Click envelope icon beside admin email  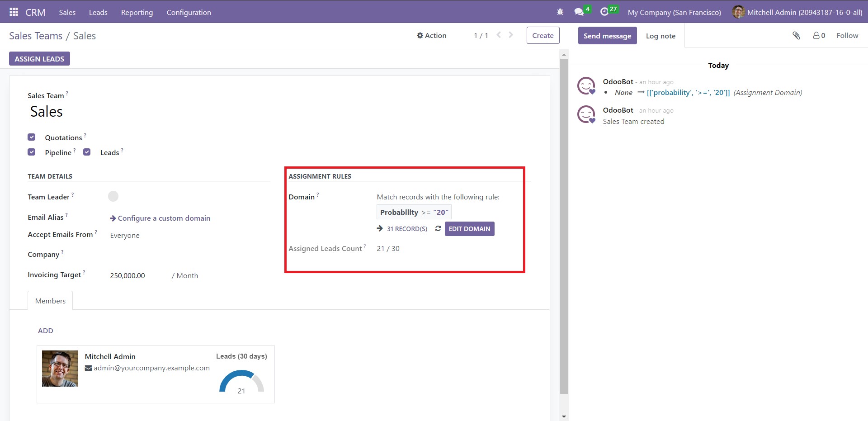89,368
